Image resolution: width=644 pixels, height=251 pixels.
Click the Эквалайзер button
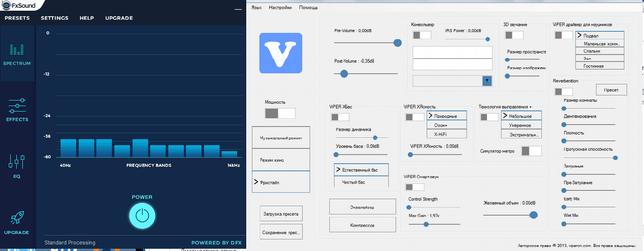point(359,207)
